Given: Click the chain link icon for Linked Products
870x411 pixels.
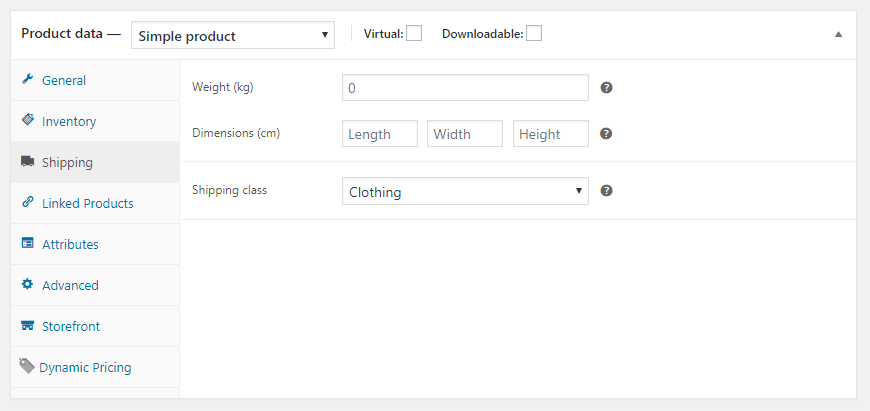Looking at the screenshot, I should (x=27, y=202).
